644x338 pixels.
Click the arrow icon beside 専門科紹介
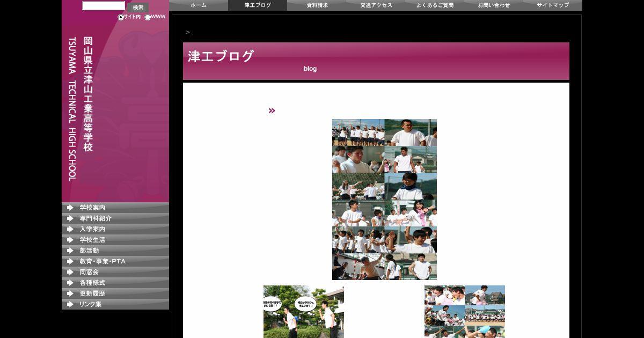(70, 218)
